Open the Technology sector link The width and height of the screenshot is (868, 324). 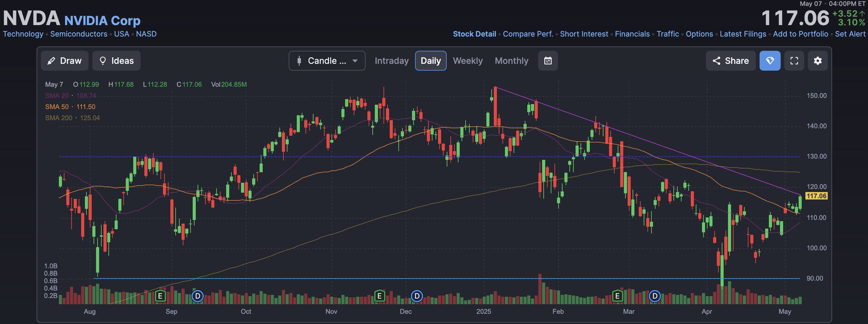[23, 34]
